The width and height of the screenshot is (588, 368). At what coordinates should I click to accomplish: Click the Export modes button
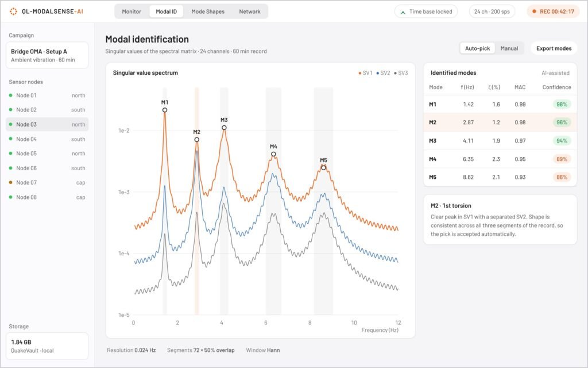coord(554,48)
